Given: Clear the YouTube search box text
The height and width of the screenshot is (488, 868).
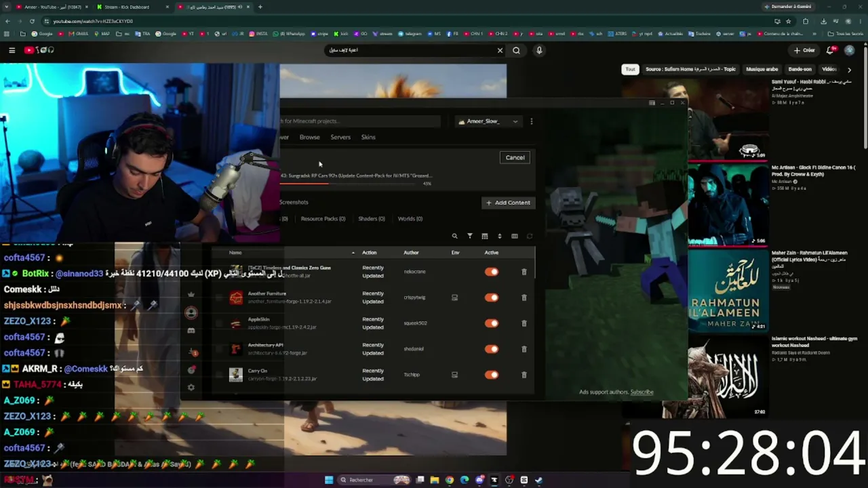Looking at the screenshot, I should coord(500,50).
